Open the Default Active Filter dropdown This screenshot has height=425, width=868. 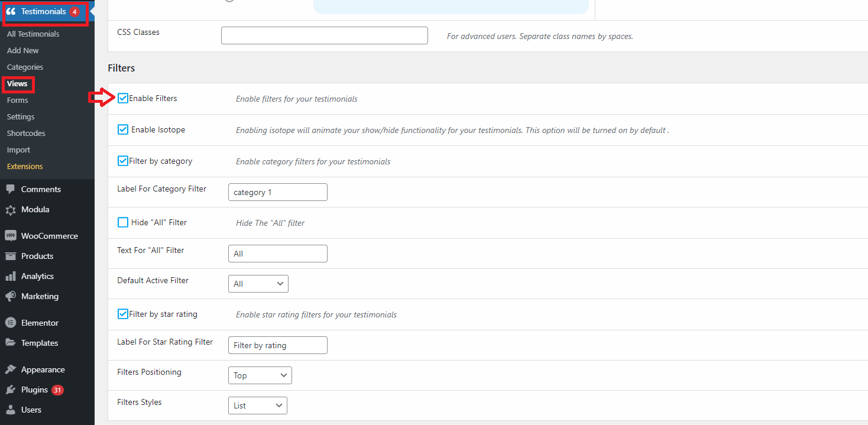258,284
